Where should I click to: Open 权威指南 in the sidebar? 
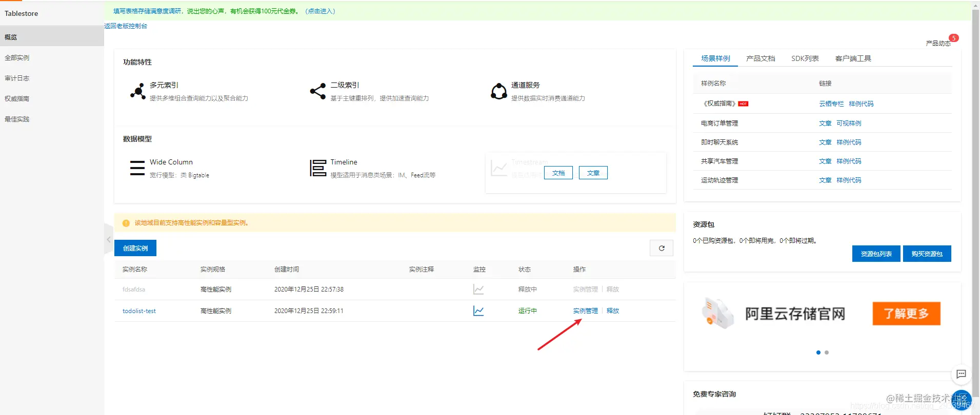(52, 98)
